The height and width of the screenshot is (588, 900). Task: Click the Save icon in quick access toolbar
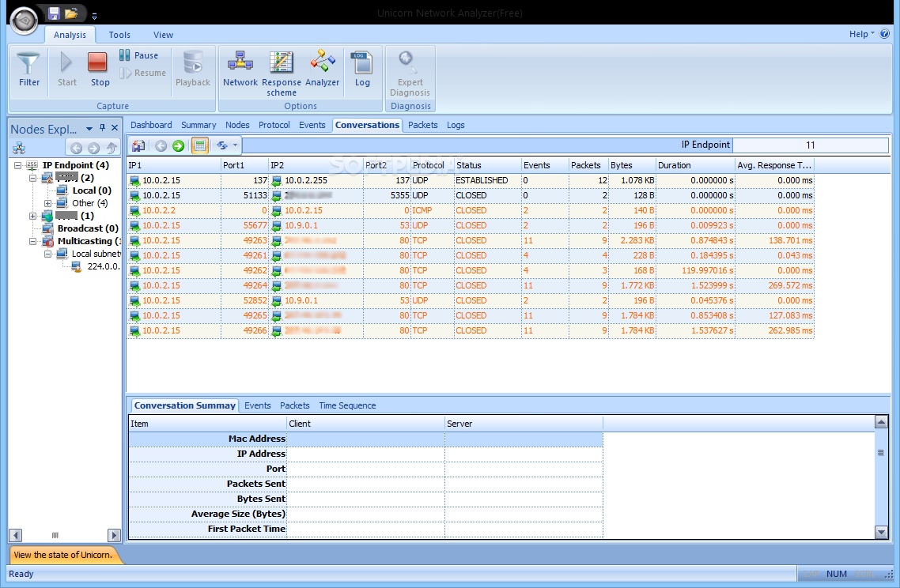coord(54,13)
